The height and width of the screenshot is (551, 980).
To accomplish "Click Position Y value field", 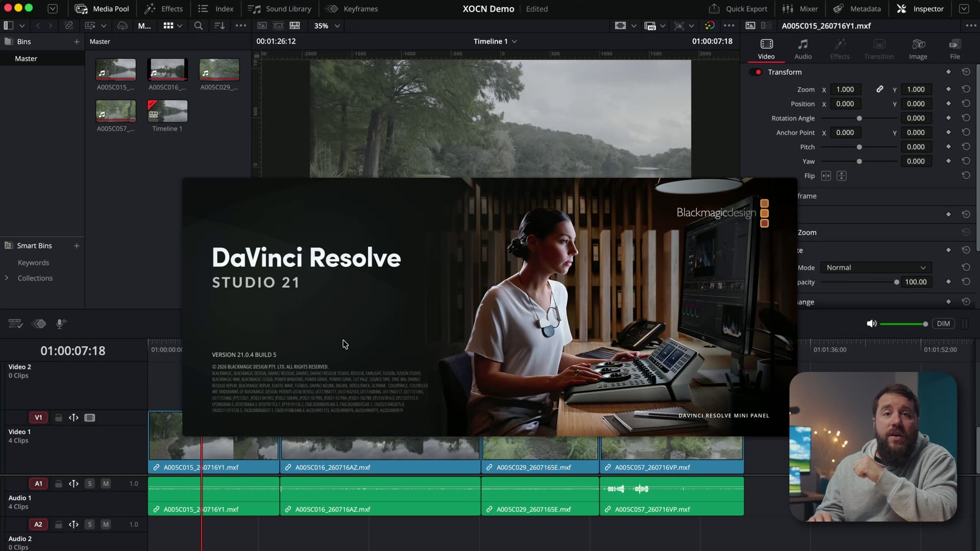I will tap(916, 104).
